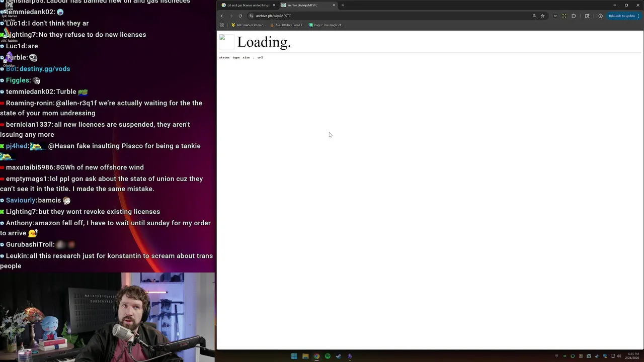Screen dimensions: 644x362
Task: Open the Side panel icon in toolbar
Action: pos(587,16)
